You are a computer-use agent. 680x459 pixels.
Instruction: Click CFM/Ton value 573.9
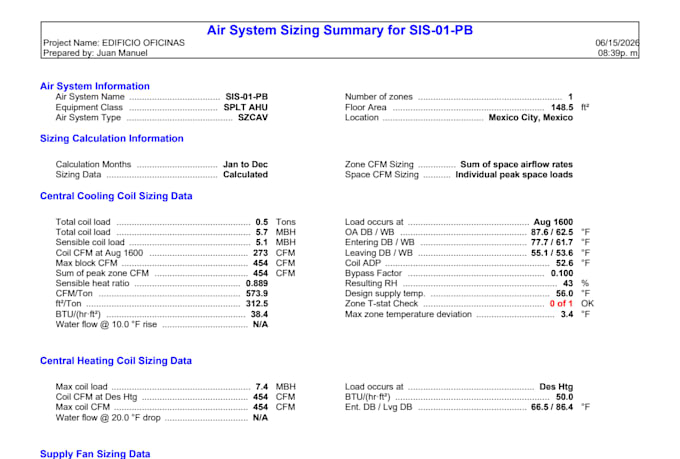point(257,293)
